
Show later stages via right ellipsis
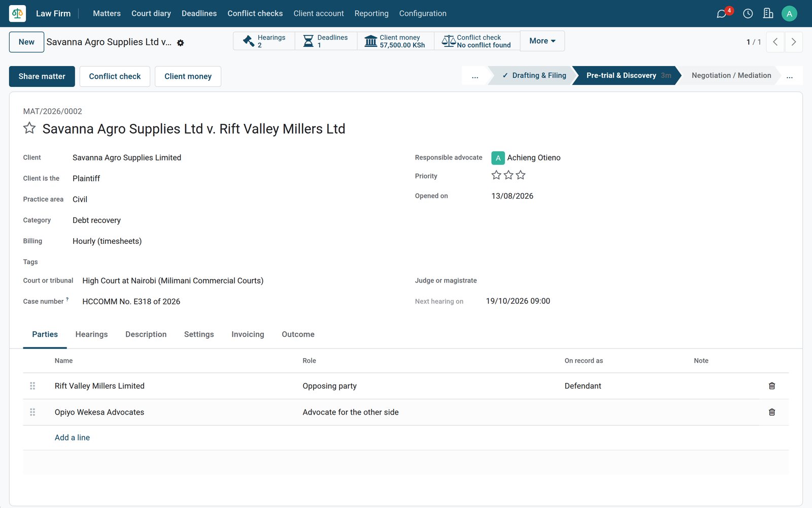pyautogui.click(x=790, y=76)
